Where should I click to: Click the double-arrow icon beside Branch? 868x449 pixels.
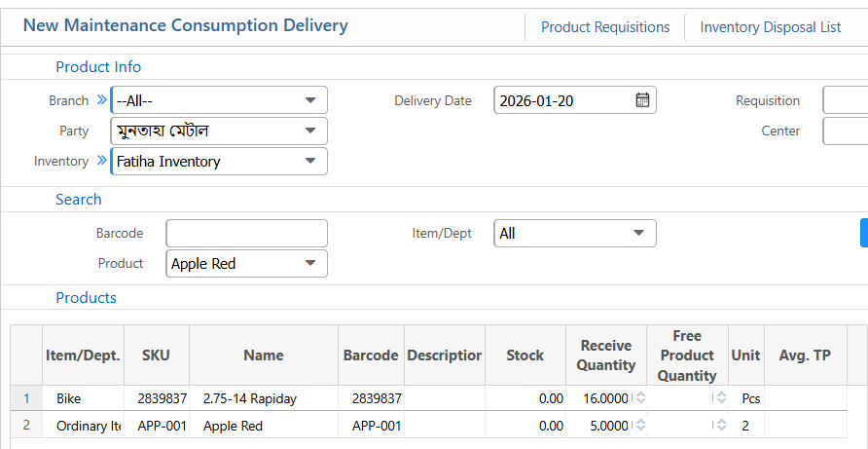(102, 100)
